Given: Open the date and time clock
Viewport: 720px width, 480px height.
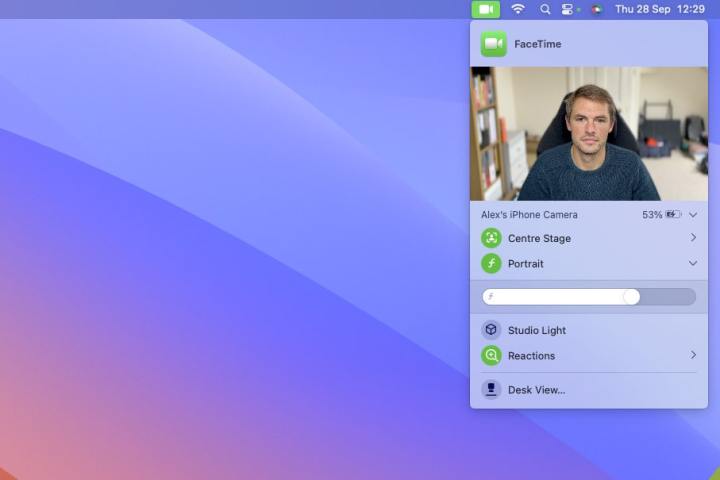Looking at the screenshot, I should click(659, 9).
